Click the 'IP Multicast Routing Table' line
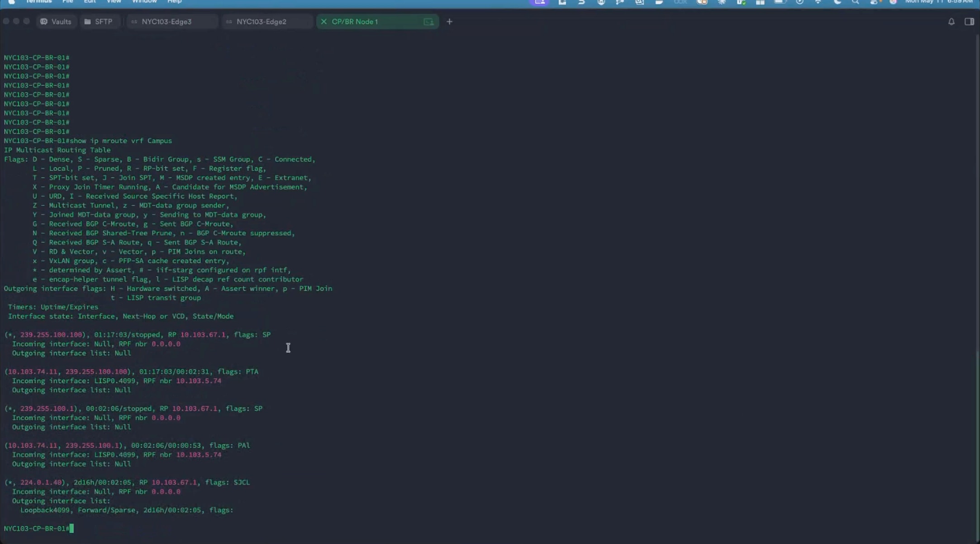The image size is (980, 544). tap(57, 150)
